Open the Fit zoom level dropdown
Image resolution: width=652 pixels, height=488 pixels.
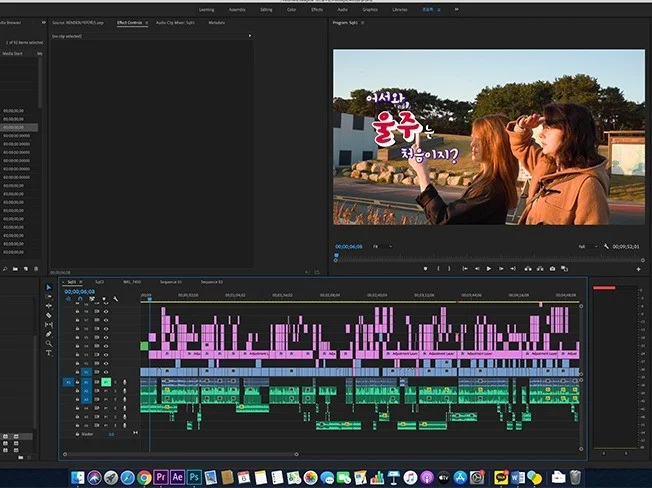pos(382,245)
